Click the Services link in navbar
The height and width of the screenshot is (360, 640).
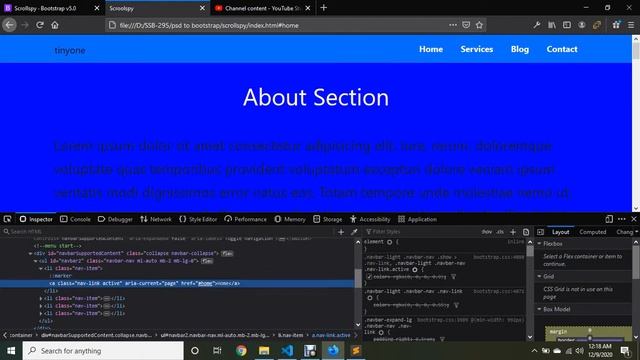[477, 49]
